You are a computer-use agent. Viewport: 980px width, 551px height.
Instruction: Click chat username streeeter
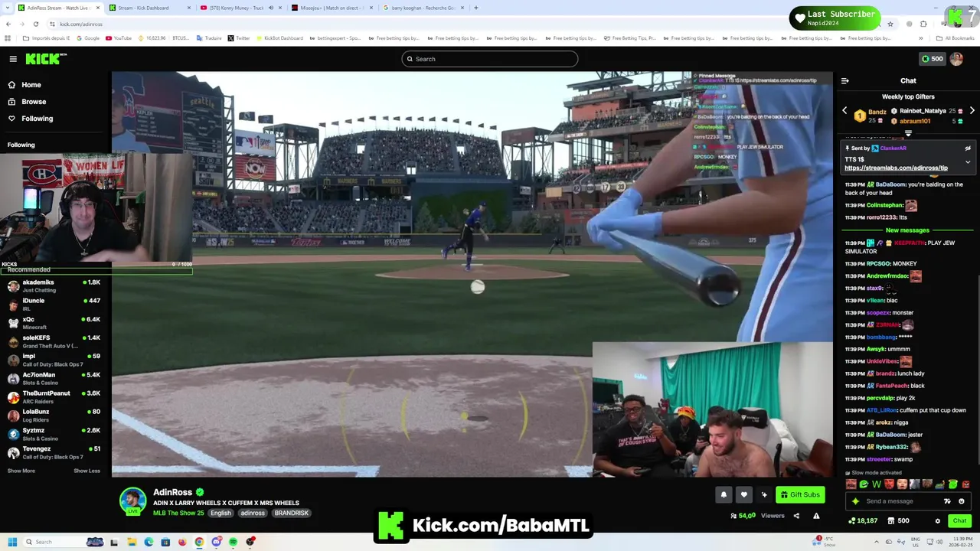(879, 459)
